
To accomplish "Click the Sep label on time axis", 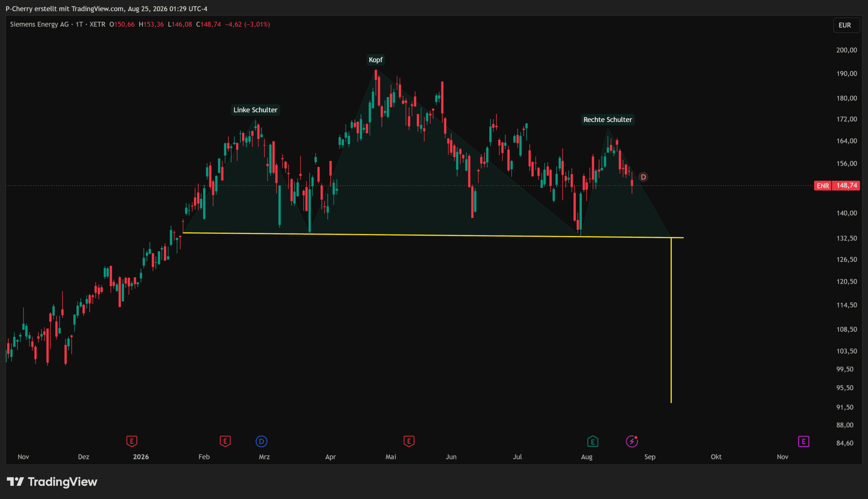I will click(650, 457).
